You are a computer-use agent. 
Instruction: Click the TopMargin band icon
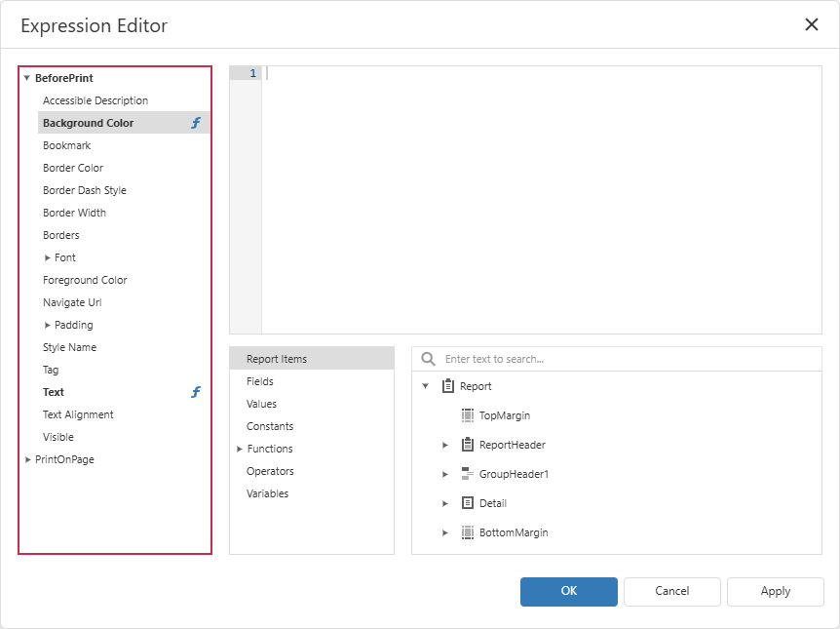click(468, 415)
